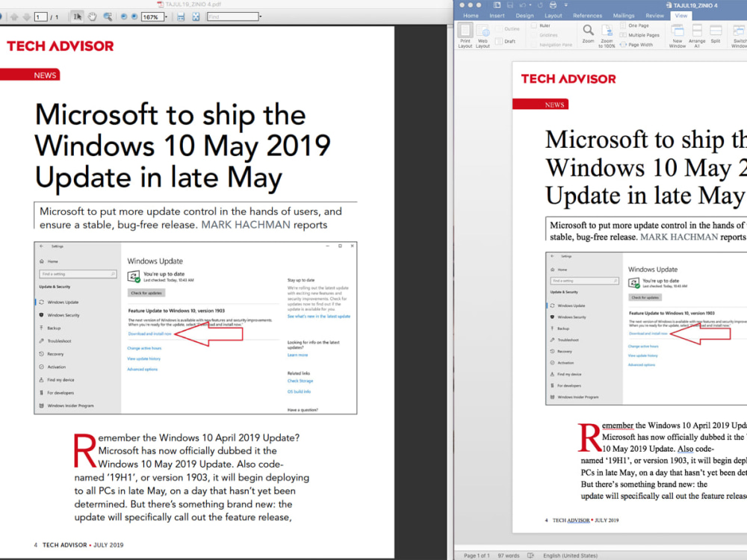Click the TECH ADVISOR logo in the PDF page
Screen dimensions: 747x560
tap(60, 46)
